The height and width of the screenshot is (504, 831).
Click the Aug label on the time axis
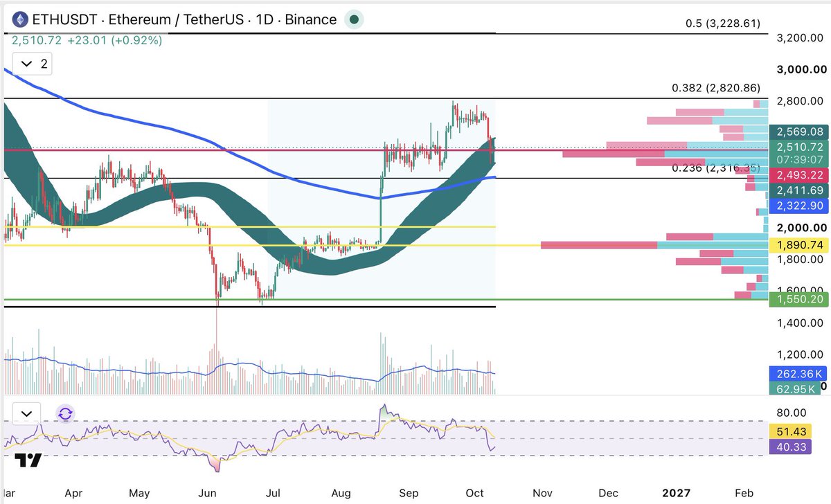(x=341, y=493)
